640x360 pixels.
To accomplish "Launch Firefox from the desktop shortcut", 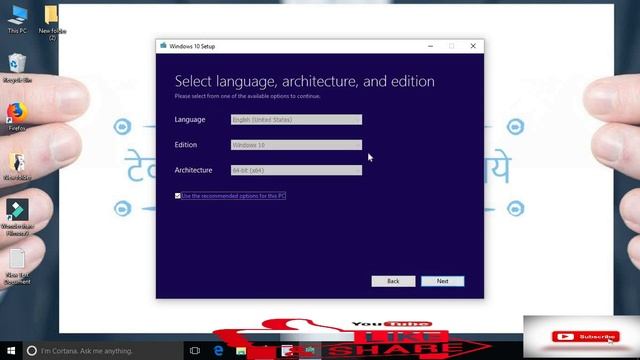I will click(x=17, y=116).
